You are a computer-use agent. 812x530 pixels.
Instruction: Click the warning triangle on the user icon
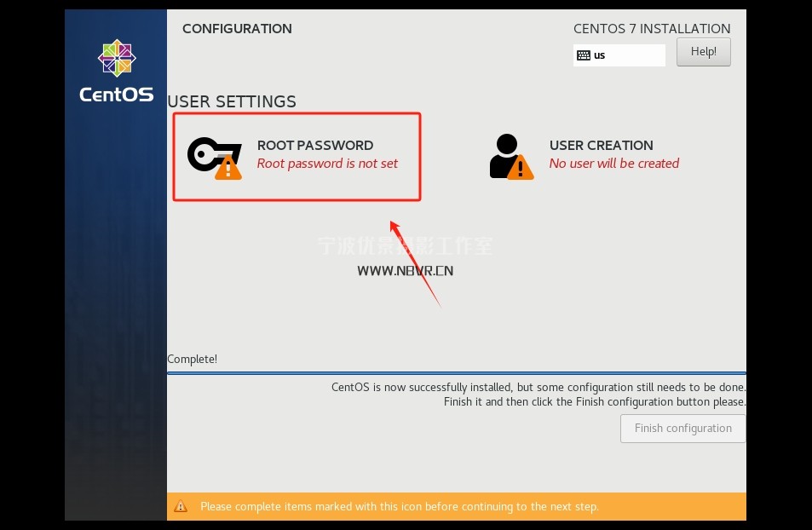[x=520, y=168]
